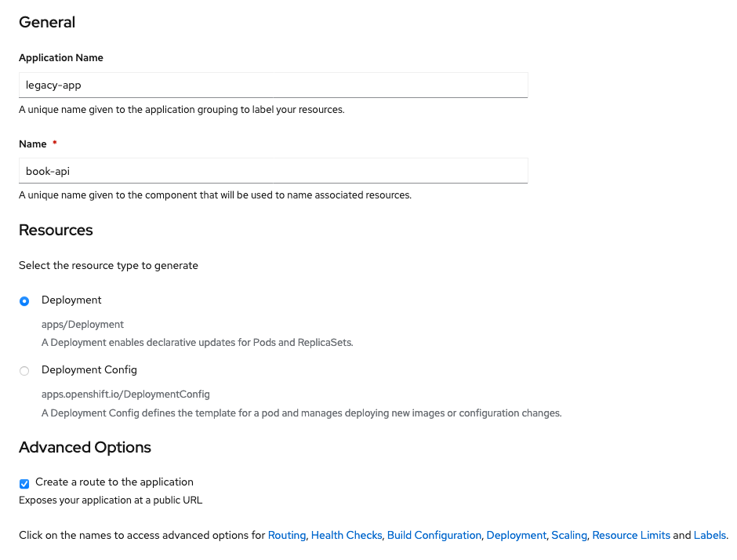Choose apps/Deployment as the resource
Image resolution: width=737 pixels, height=560 pixels.
pyautogui.click(x=24, y=301)
